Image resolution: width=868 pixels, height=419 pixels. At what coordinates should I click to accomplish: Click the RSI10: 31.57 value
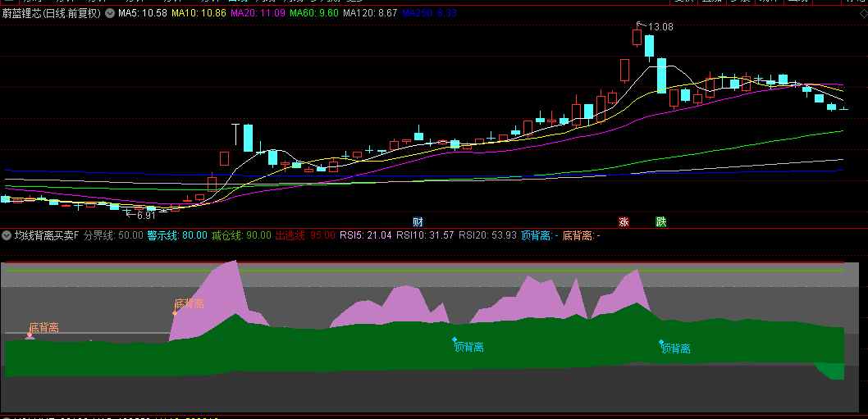point(425,235)
